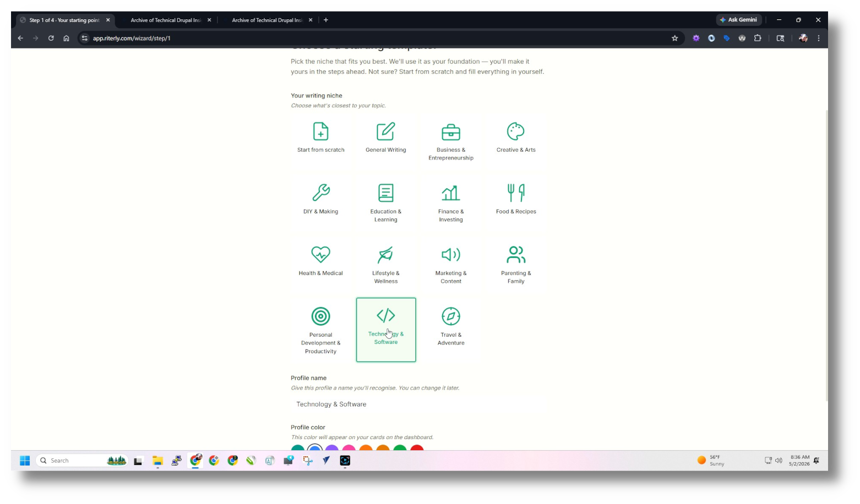The image size is (860, 504).
Task: Edit the Profile name field
Action: pos(418,404)
